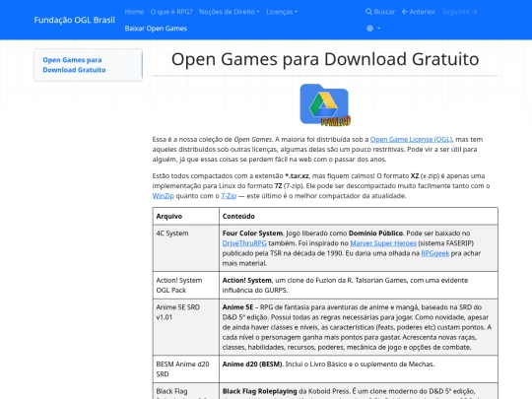Open the Fundação OGL Brasil brand link

click(74, 20)
